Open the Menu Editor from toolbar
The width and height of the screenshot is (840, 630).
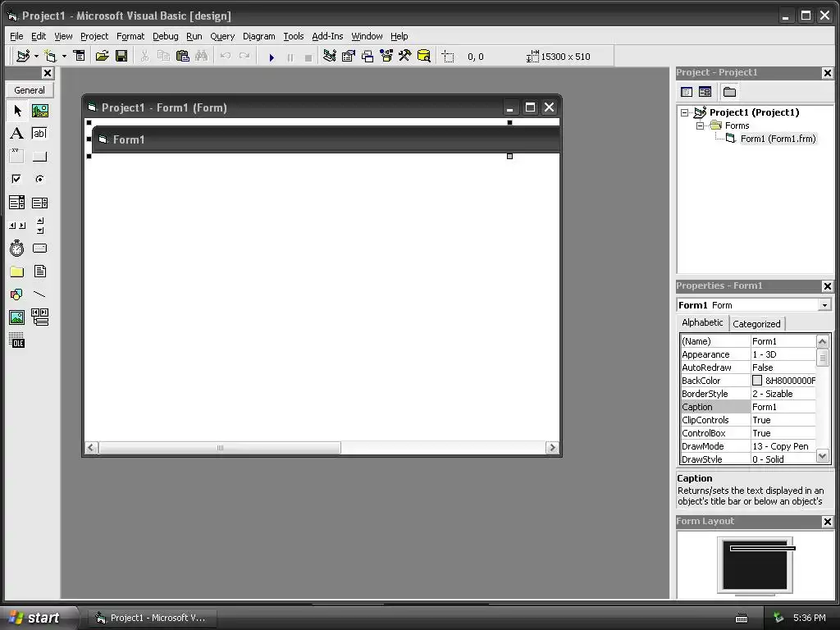coord(80,57)
